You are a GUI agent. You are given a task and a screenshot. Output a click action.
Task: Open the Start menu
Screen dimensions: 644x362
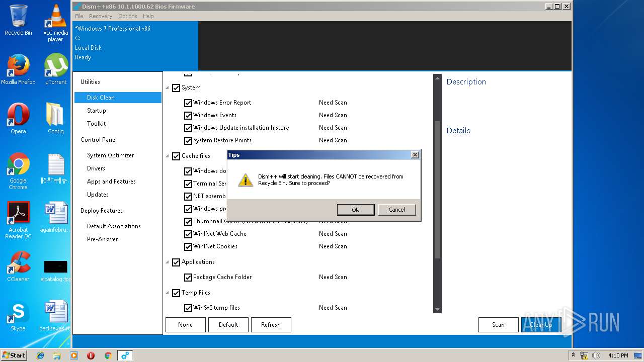coord(14,355)
